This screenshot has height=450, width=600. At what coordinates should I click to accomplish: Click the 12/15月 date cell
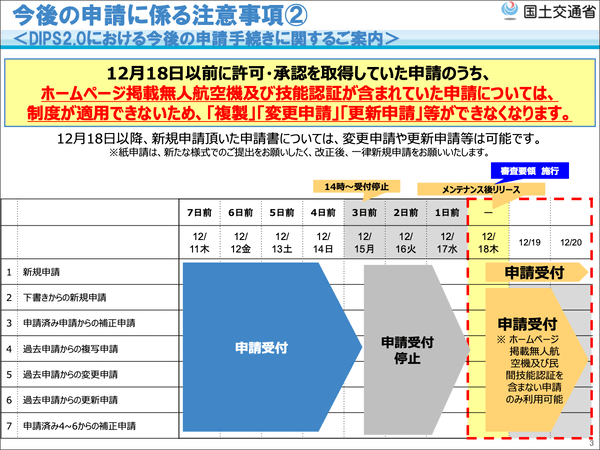click(x=365, y=243)
